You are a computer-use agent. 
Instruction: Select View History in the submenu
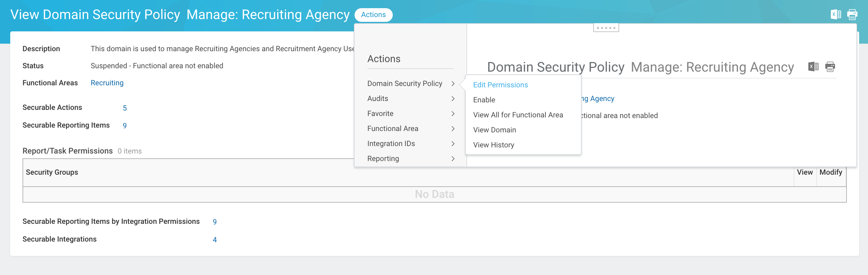493,145
